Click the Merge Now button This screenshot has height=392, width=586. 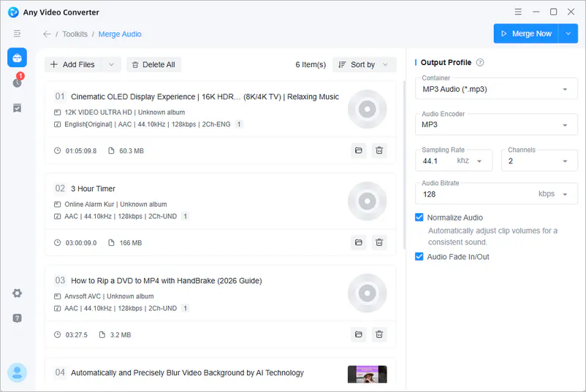tap(526, 34)
